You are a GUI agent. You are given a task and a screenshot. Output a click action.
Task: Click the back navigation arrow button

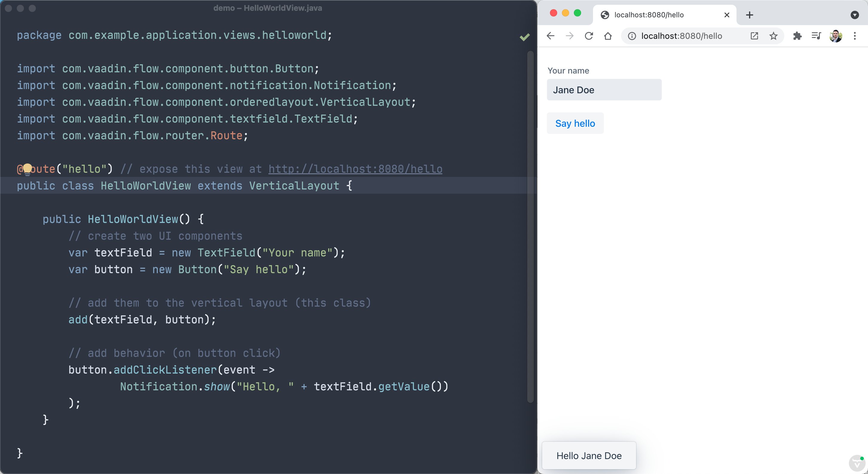coord(548,36)
